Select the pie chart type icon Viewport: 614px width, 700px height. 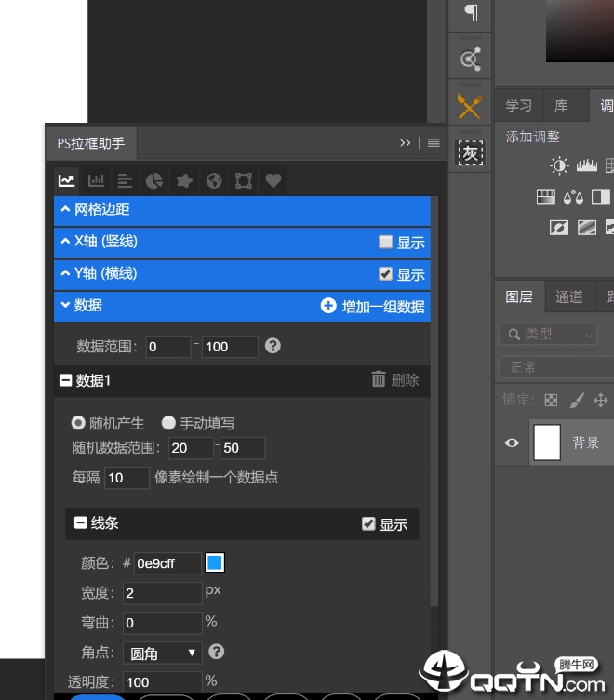[x=154, y=180]
